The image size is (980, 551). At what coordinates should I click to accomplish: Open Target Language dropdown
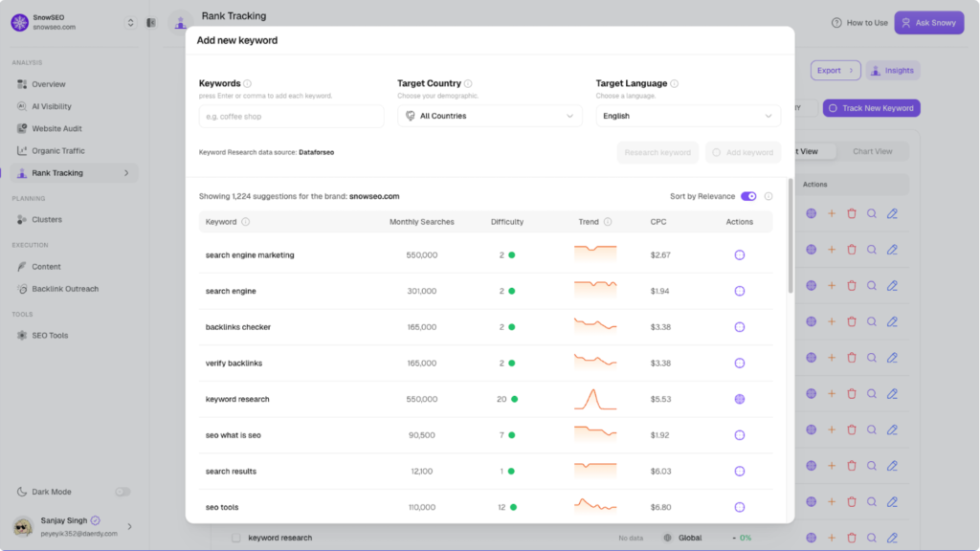pyautogui.click(x=688, y=116)
